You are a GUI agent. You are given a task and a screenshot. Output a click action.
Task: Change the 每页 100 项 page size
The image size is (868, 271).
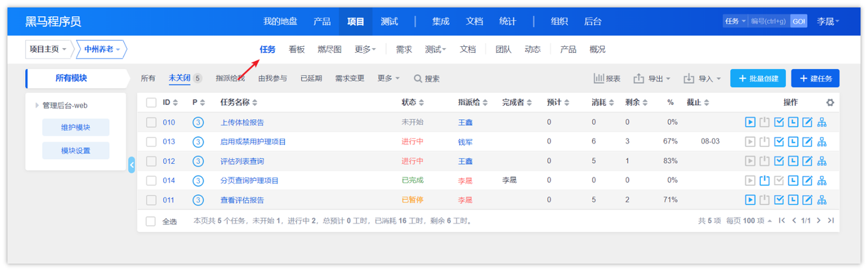pyautogui.click(x=748, y=221)
